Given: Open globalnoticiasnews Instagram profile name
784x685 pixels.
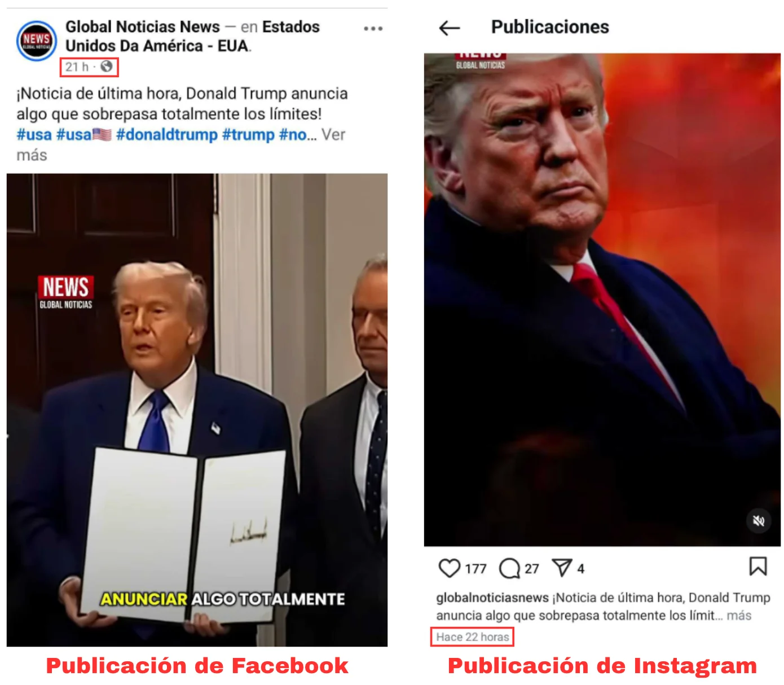Looking at the screenshot, I should [x=492, y=598].
